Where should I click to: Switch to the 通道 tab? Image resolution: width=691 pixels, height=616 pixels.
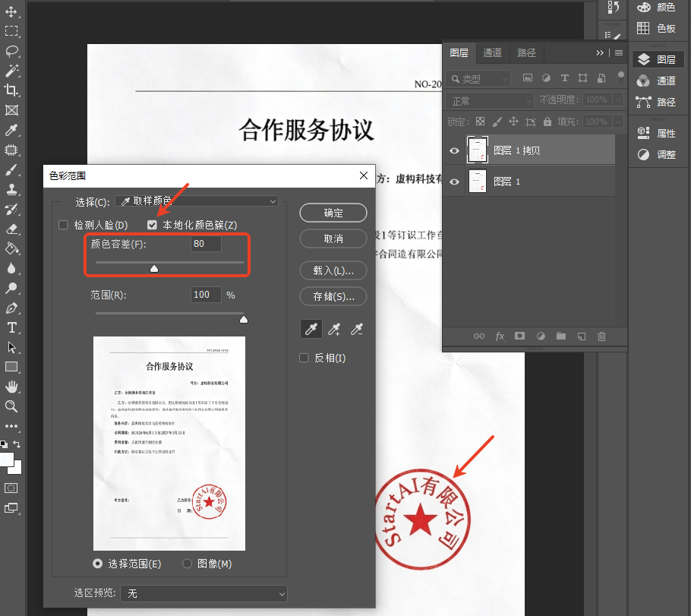coord(492,53)
